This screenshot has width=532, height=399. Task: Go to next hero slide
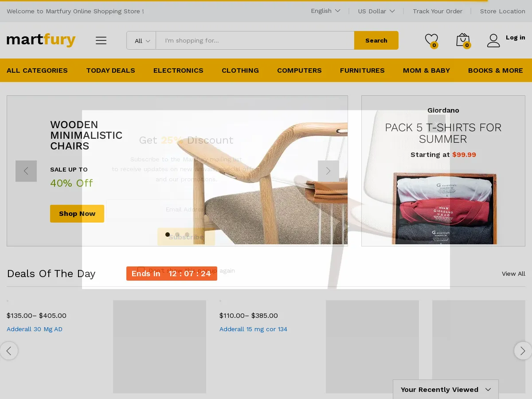point(328,171)
